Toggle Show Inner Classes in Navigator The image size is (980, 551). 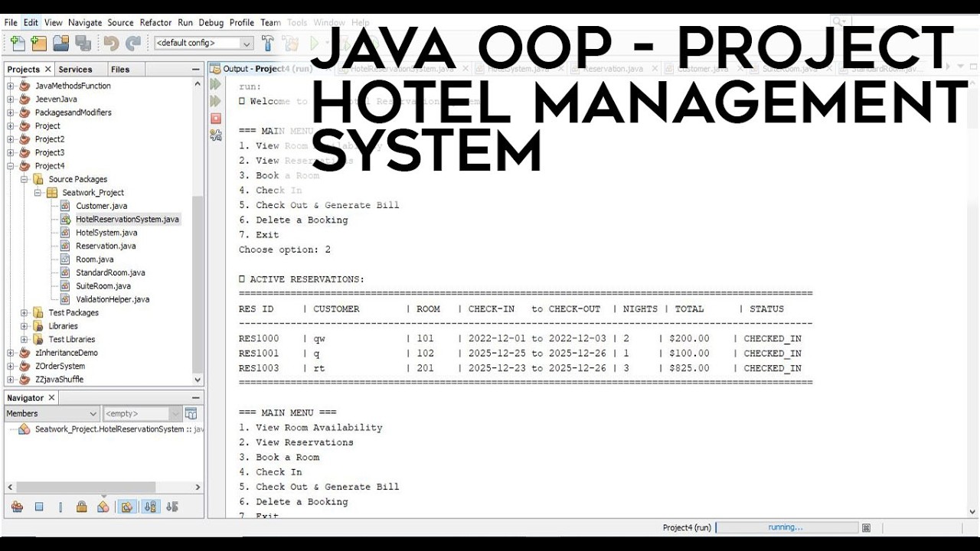click(103, 507)
